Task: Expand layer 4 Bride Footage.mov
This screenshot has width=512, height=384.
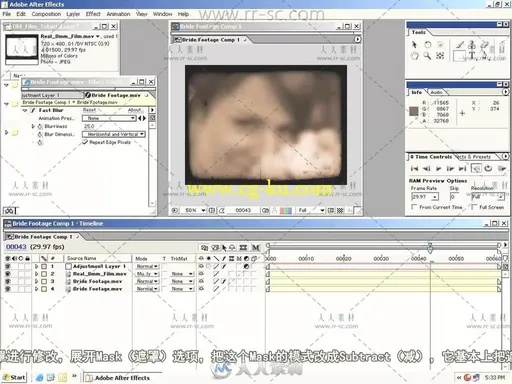Action: 37,289
